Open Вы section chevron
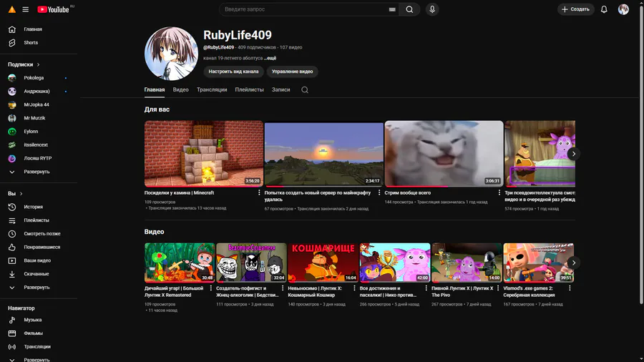Screen dimensions: 644x362 pyautogui.click(x=21, y=194)
